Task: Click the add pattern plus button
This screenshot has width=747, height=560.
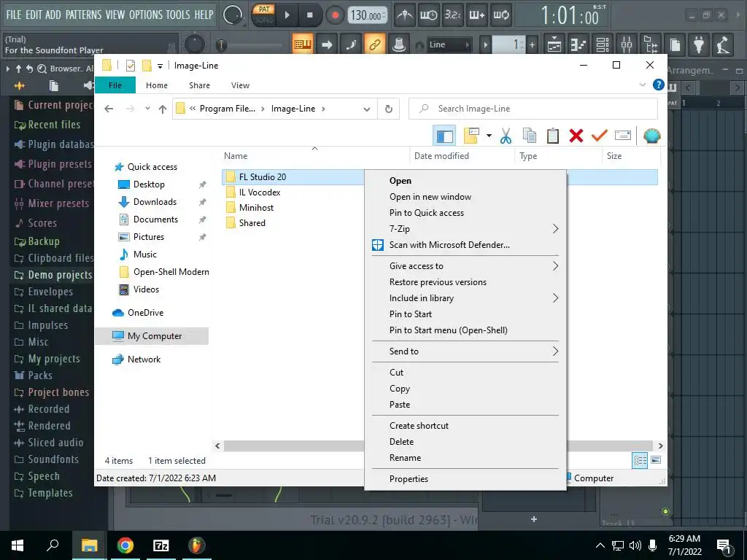Action: click(x=532, y=44)
